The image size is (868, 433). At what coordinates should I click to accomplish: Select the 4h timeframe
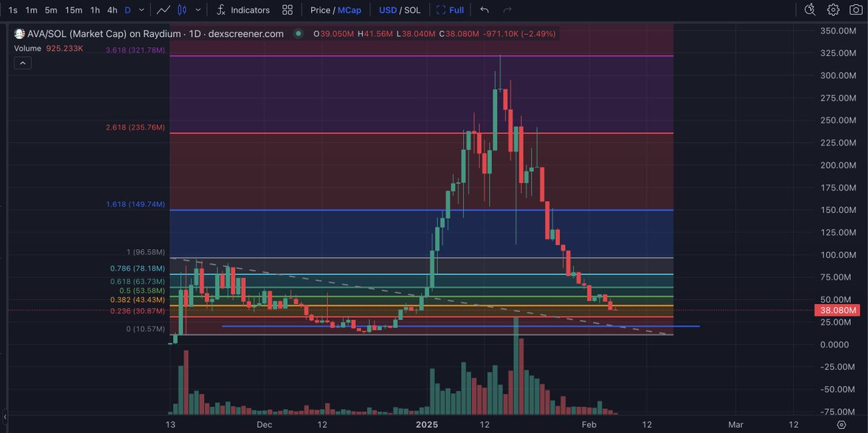tap(112, 10)
